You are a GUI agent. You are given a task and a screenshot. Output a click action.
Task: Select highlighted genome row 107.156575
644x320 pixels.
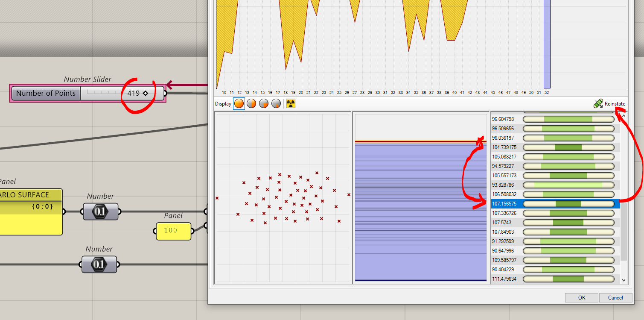[555, 204]
